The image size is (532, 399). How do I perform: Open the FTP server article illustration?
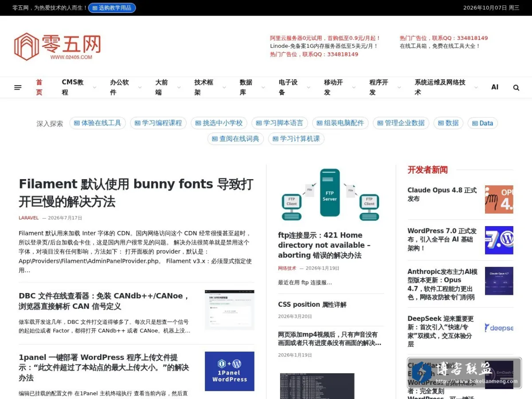pyautogui.click(x=330, y=195)
